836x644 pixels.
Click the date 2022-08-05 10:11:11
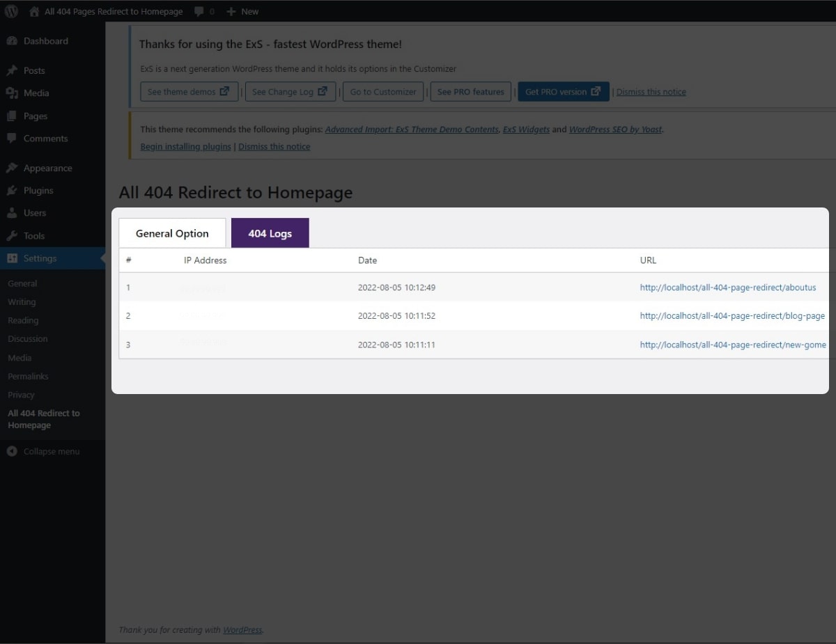point(396,345)
